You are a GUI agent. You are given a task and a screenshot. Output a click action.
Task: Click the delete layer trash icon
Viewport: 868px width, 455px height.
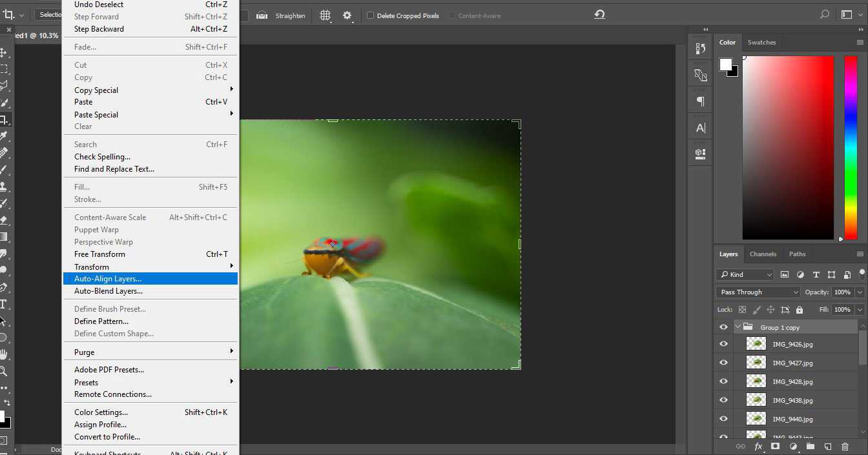(x=845, y=446)
